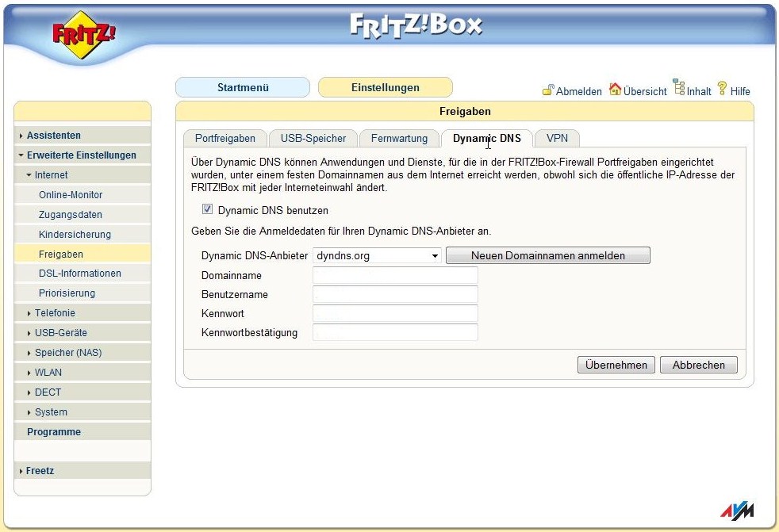Click the FRITZ! logo icon
779x532 pixels.
(84, 35)
